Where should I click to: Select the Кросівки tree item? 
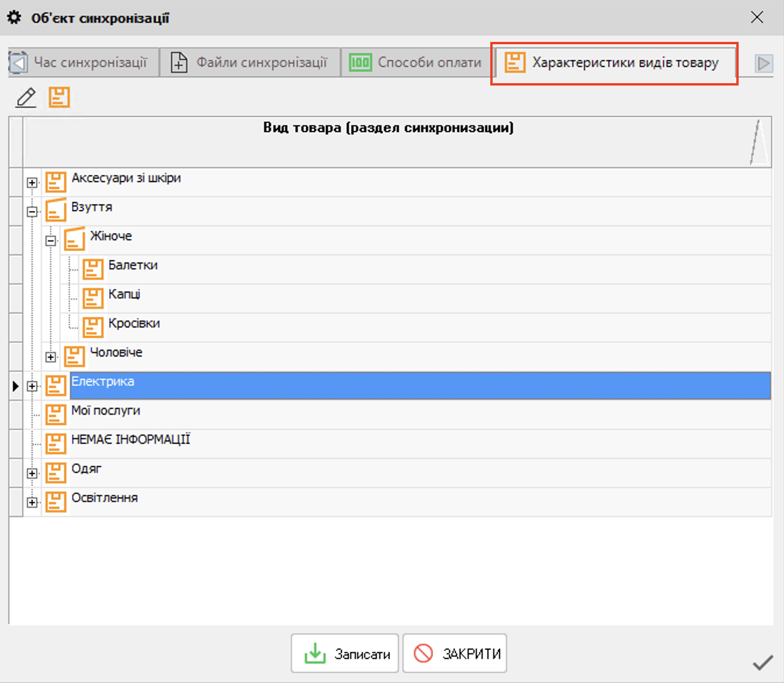pyautogui.click(x=134, y=323)
